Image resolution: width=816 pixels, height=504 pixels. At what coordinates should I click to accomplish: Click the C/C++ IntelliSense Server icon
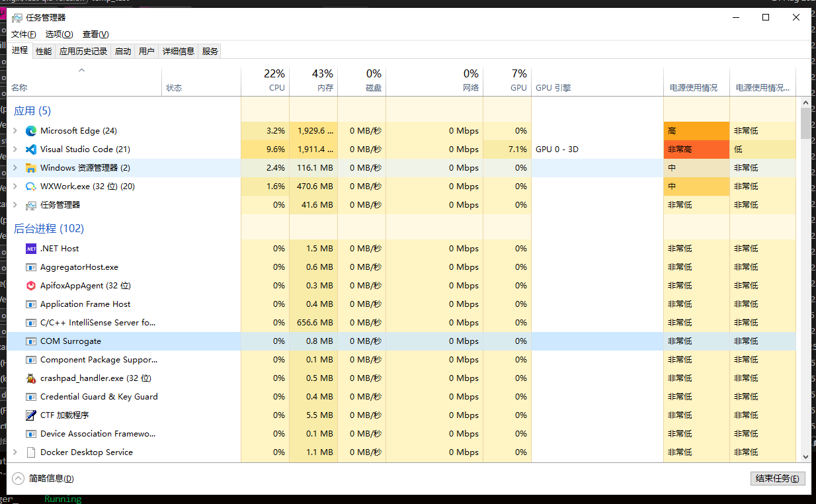pyautogui.click(x=30, y=323)
